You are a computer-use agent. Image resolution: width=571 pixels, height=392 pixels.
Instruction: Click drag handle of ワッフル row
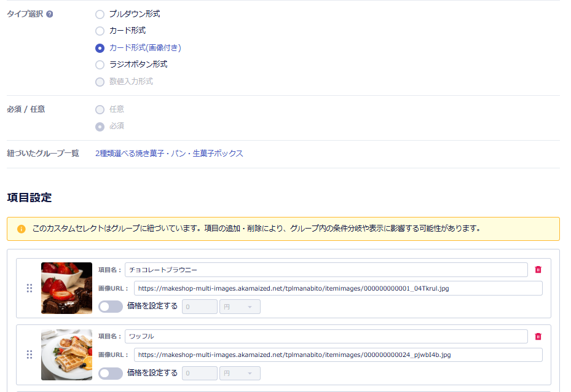coord(29,355)
